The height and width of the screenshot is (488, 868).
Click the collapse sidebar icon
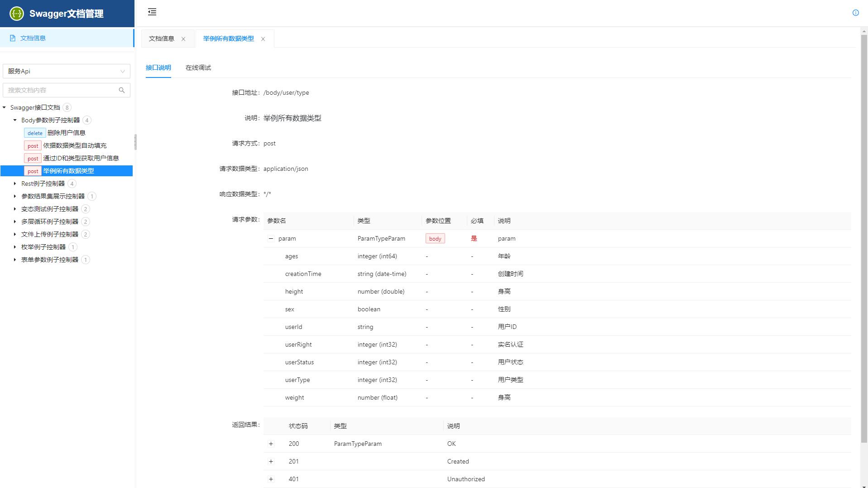point(152,12)
